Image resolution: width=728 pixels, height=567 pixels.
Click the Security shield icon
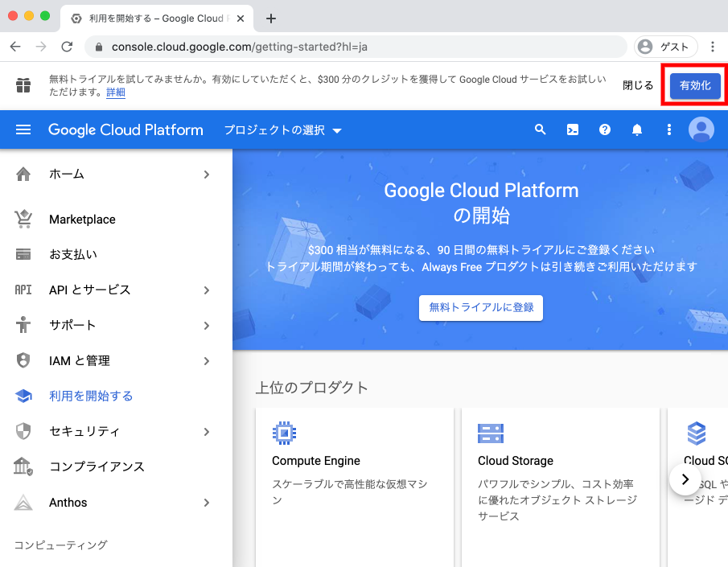tap(23, 431)
